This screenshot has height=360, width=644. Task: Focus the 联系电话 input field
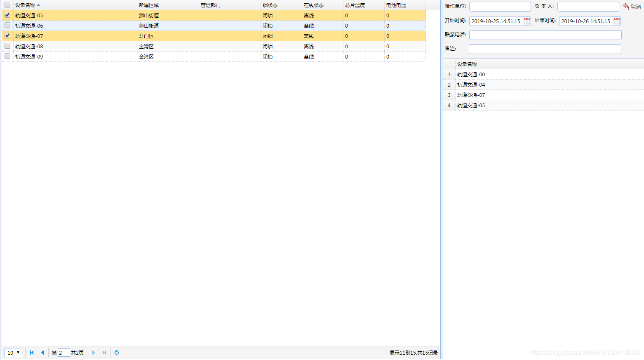tap(545, 35)
